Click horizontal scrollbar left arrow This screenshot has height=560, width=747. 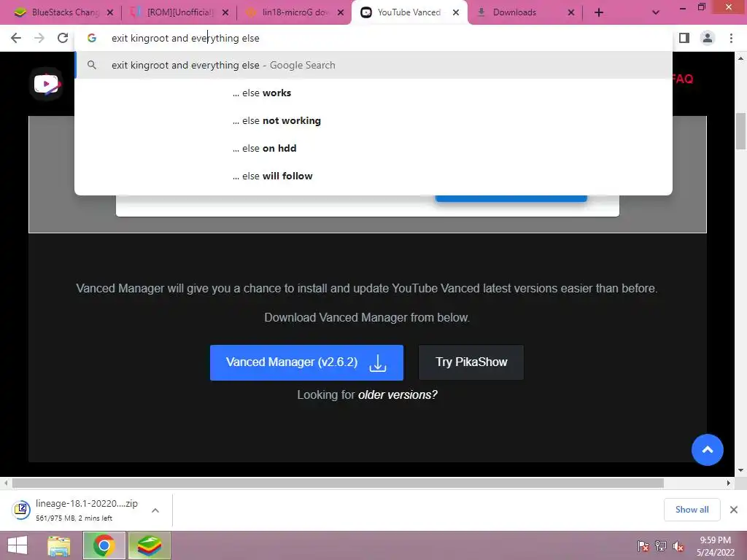6,483
